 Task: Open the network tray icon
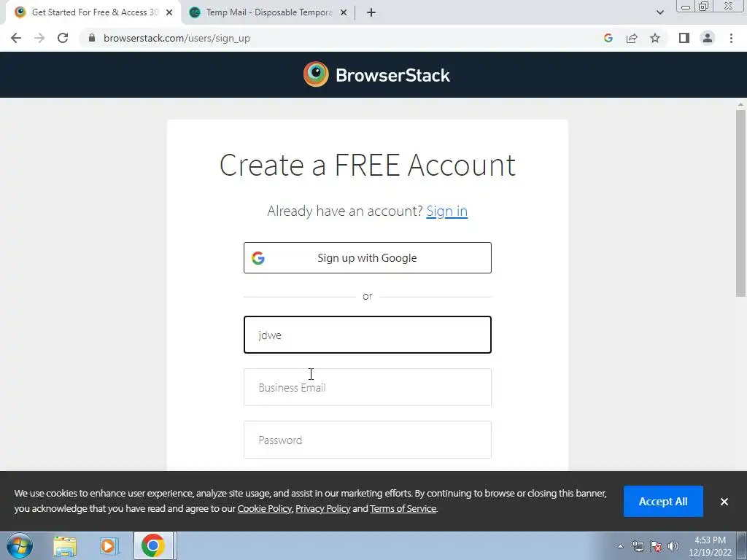[638, 546]
